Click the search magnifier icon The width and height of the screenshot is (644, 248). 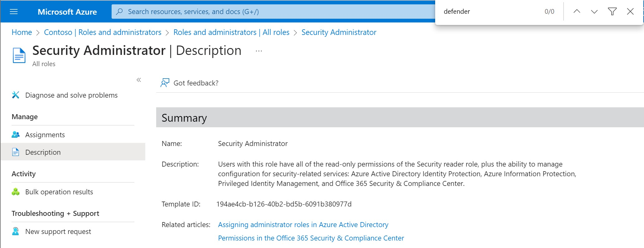click(x=119, y=12)
